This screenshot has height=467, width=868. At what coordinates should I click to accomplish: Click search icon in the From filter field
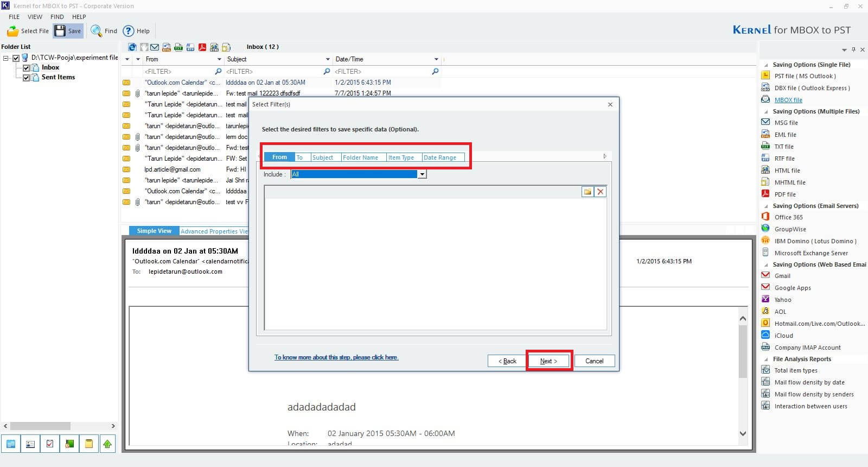click(x=218, y=71)
